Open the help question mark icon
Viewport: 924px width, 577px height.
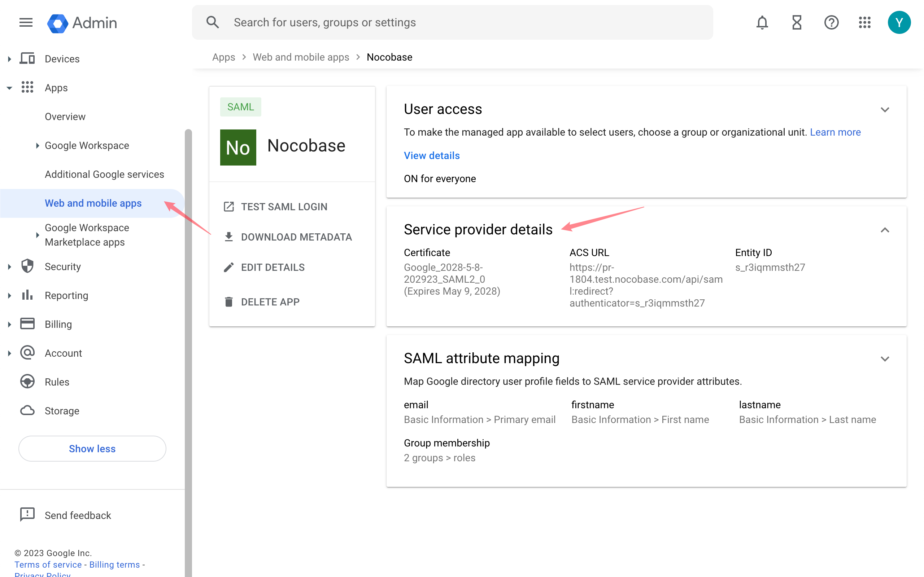pos(831,22)
